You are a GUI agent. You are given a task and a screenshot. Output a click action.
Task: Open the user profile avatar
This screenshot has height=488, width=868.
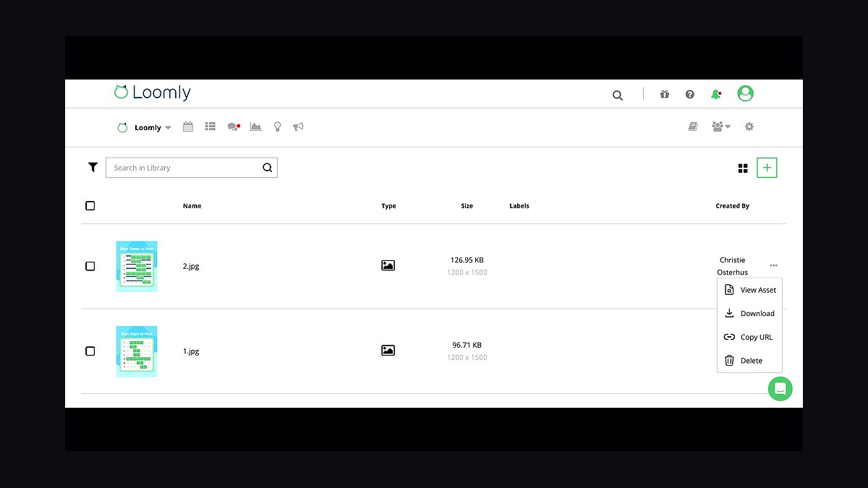point(745,93)
